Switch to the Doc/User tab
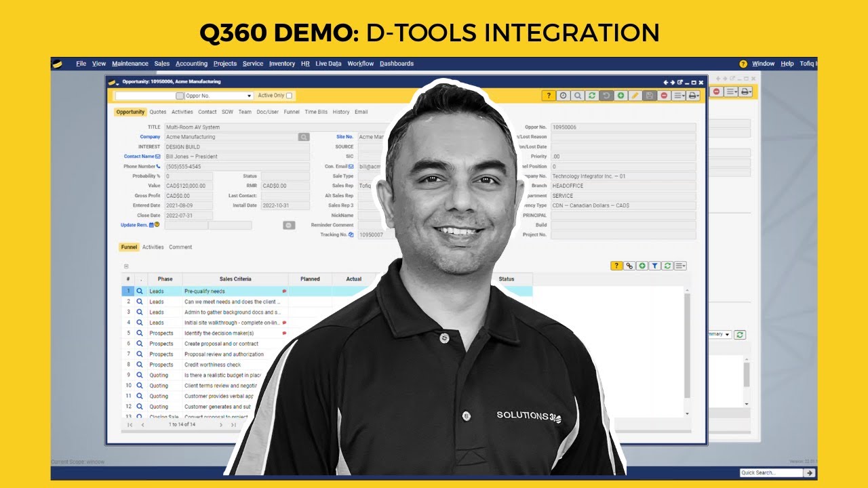 [268, 112]
